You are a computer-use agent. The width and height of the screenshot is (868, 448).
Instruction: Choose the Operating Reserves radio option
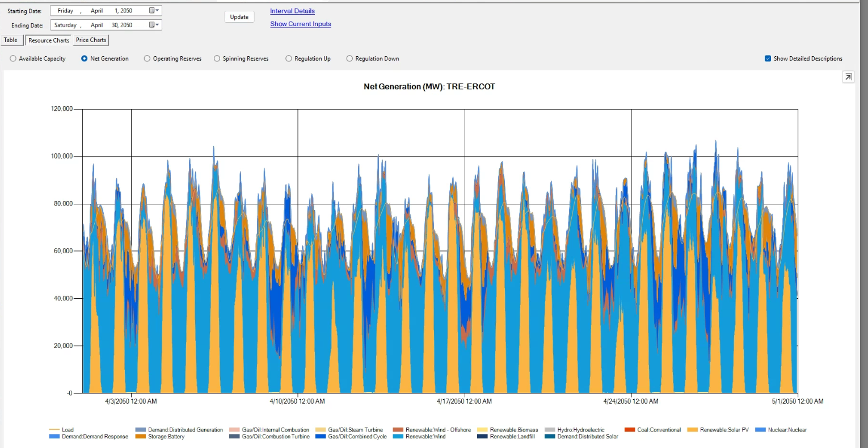[x=147, y=58]
